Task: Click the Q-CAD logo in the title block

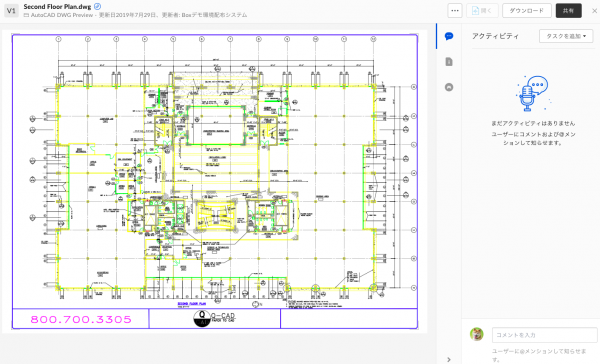Action: pos(214,318)
